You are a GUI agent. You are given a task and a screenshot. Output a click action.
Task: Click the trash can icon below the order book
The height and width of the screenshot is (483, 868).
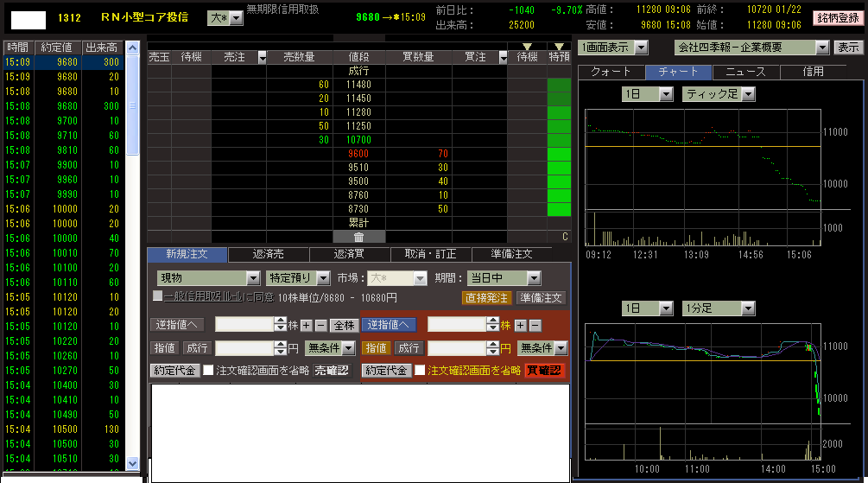pos(358,237)
